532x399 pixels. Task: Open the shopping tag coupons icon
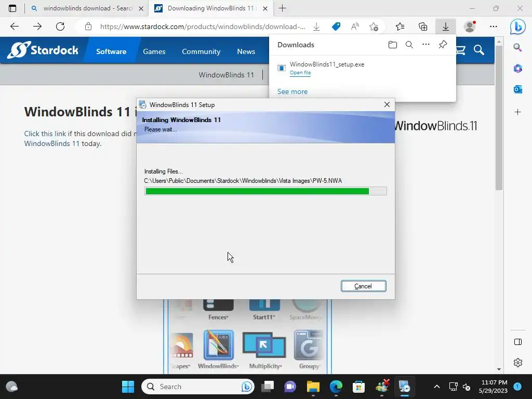tap(336, 26)
